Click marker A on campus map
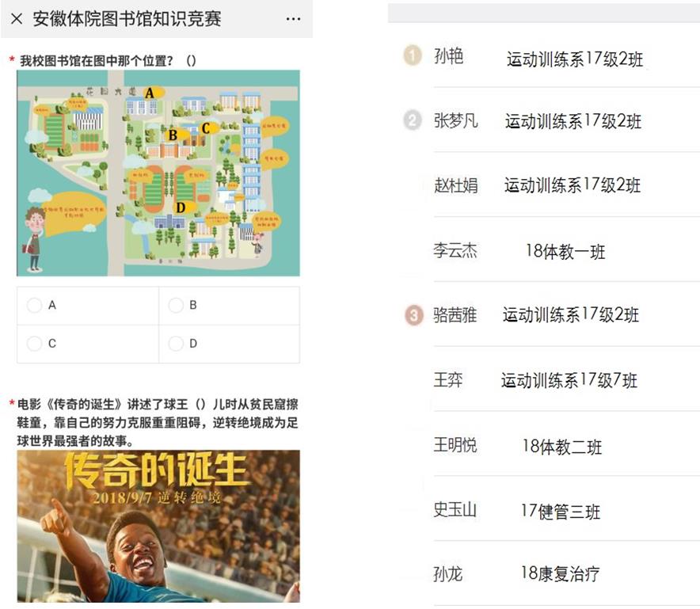The image size is (700, 609). pyautogui.click(x=149, y=93)
